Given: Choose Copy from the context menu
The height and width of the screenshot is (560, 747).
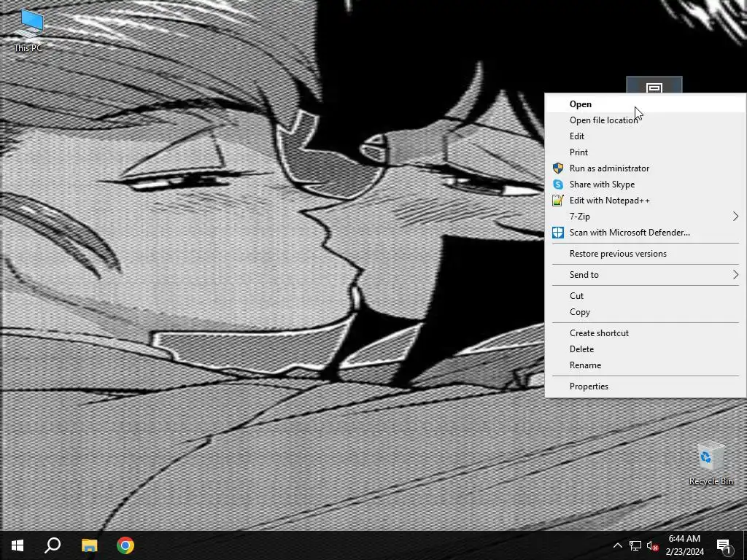Looking at the screenshot, I should [x=646, y=312].
